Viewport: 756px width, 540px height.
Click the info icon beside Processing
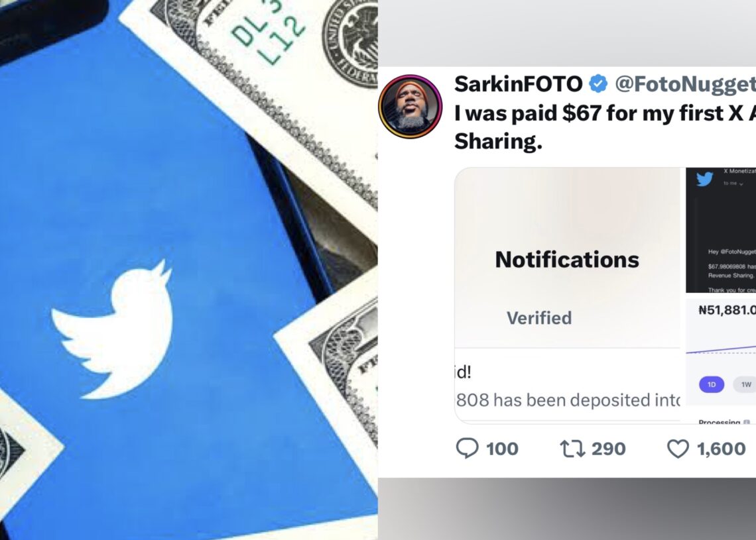pos(746,423)
